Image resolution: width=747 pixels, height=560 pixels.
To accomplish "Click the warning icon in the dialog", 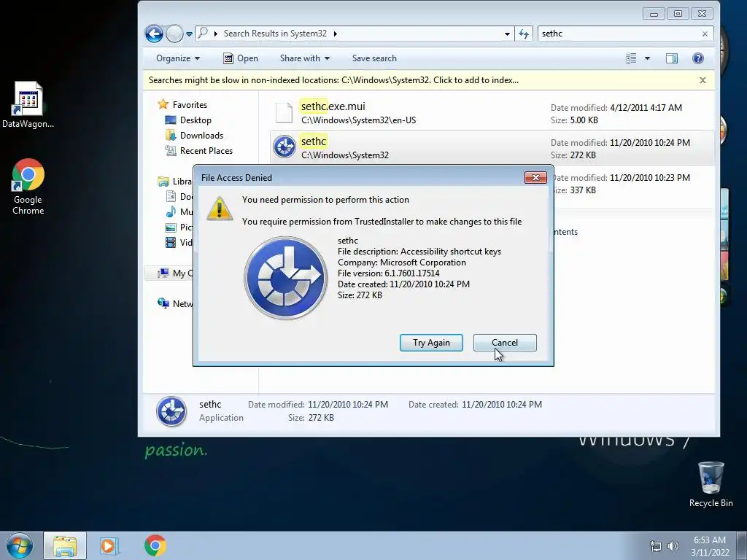I will click(219, 209).
